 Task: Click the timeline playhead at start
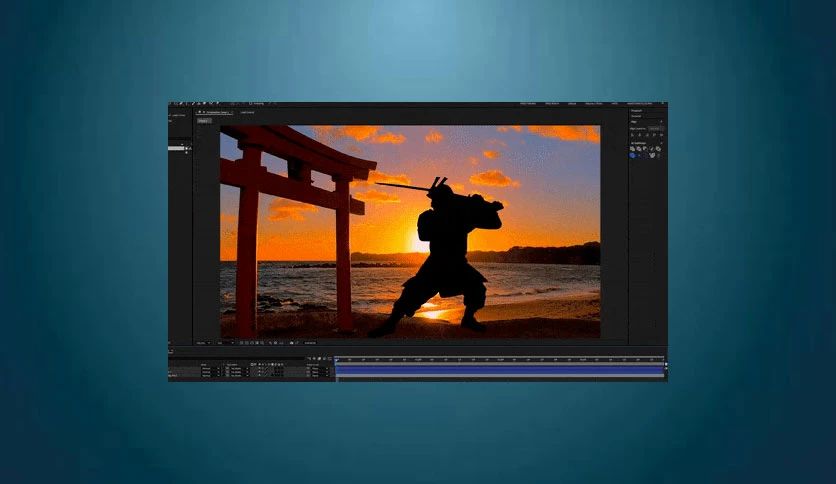(336, 361)
